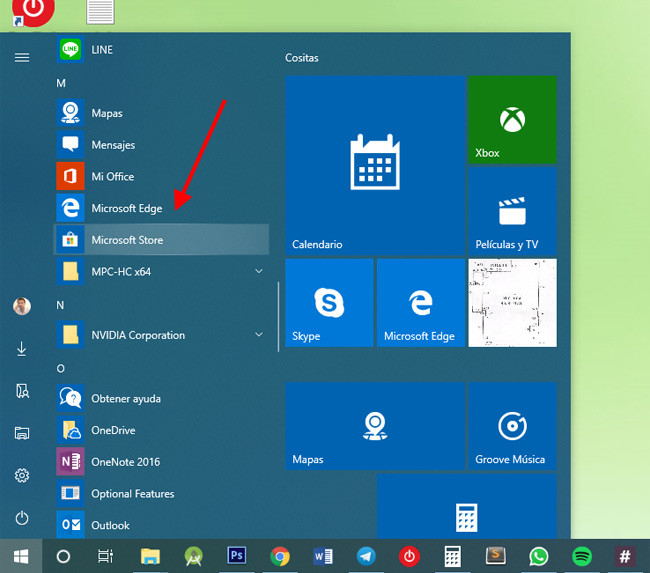Open the Microsoft Edge tile
The width and height of the screenshot is (650, 573).
(421, 303)
